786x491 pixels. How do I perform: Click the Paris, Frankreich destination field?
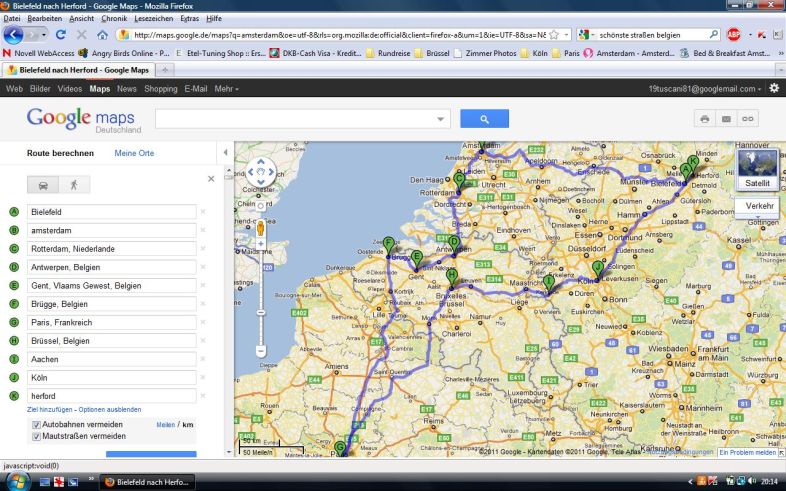(x=110, y=322)
